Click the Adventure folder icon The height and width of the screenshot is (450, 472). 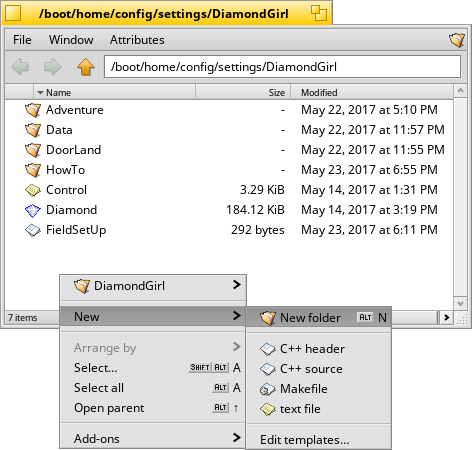[x=33, y=110]
